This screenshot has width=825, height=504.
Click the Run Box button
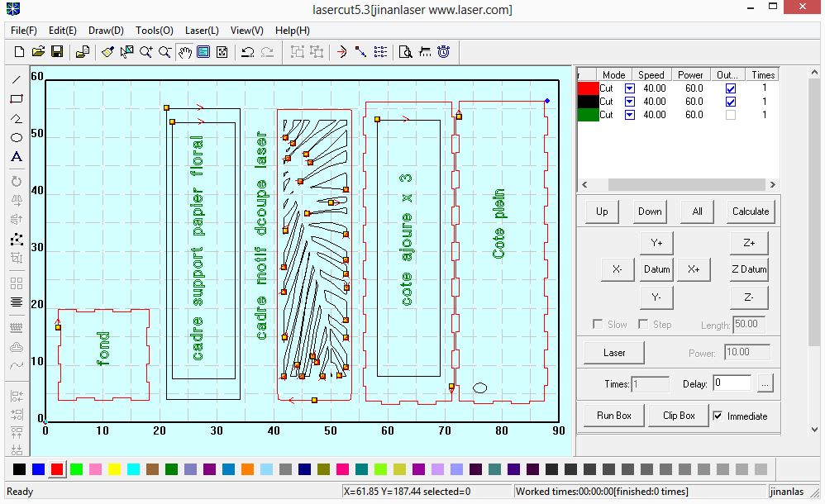pyautogui.click(x=614, y=416)
